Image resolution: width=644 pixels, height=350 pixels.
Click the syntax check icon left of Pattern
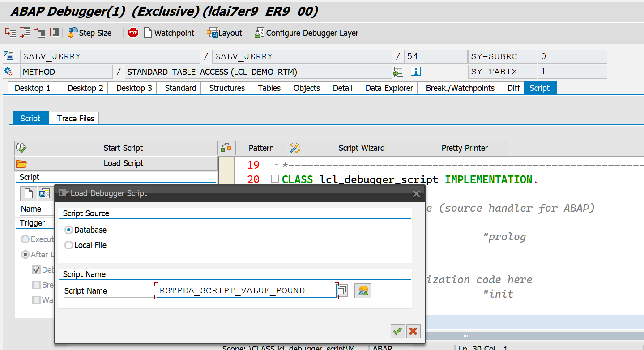pos(226,148)
